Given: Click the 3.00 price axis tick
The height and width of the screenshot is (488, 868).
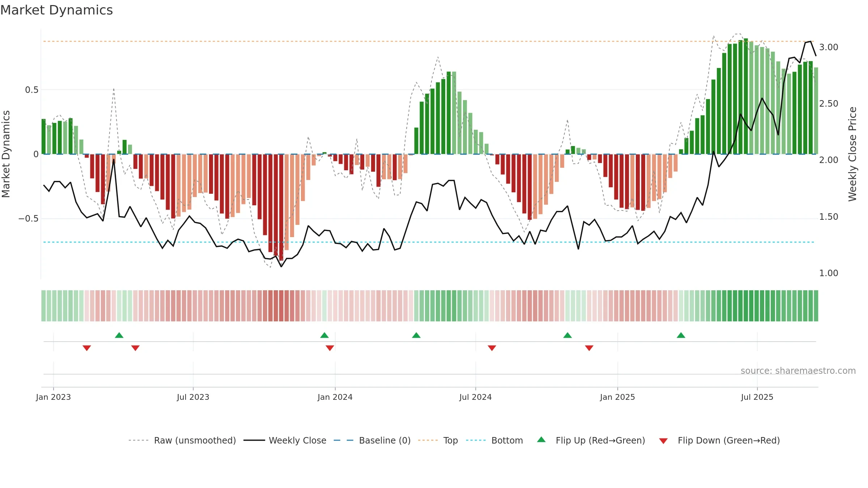Looking at the screenshot, I should coord(829,47).
